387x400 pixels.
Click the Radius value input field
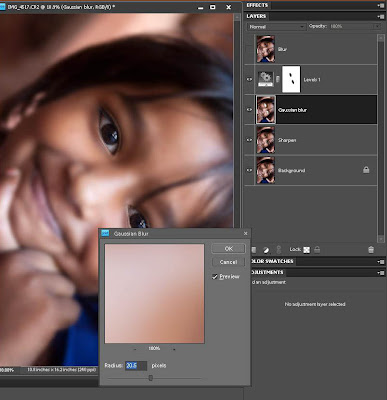point(136,366)
